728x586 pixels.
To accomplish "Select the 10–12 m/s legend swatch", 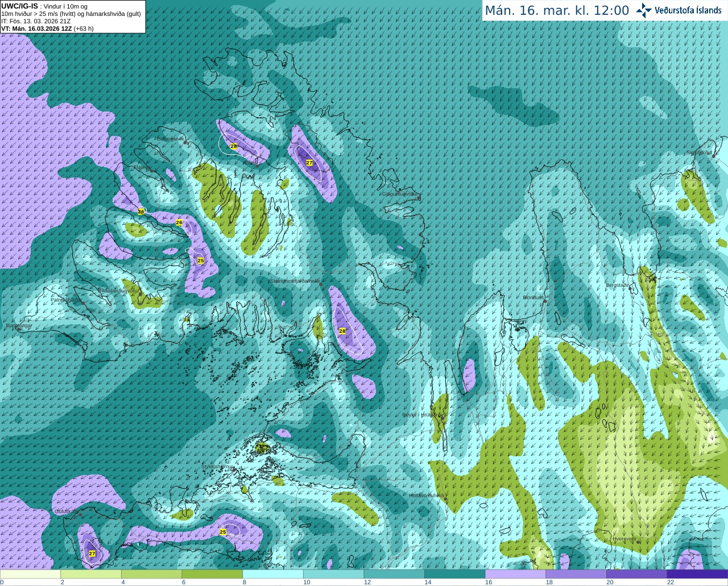I will pos(334,574).
